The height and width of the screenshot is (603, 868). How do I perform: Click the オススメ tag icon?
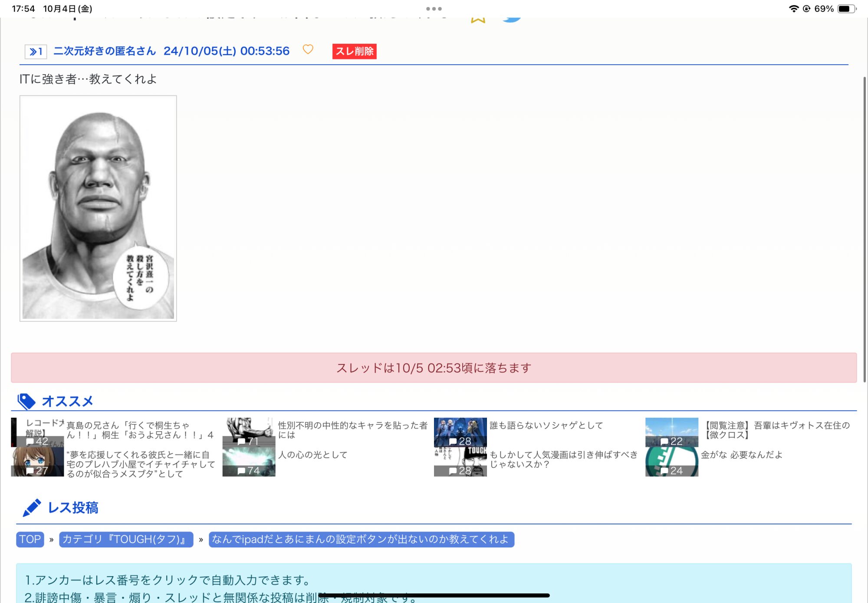click(x=26, y=401)
